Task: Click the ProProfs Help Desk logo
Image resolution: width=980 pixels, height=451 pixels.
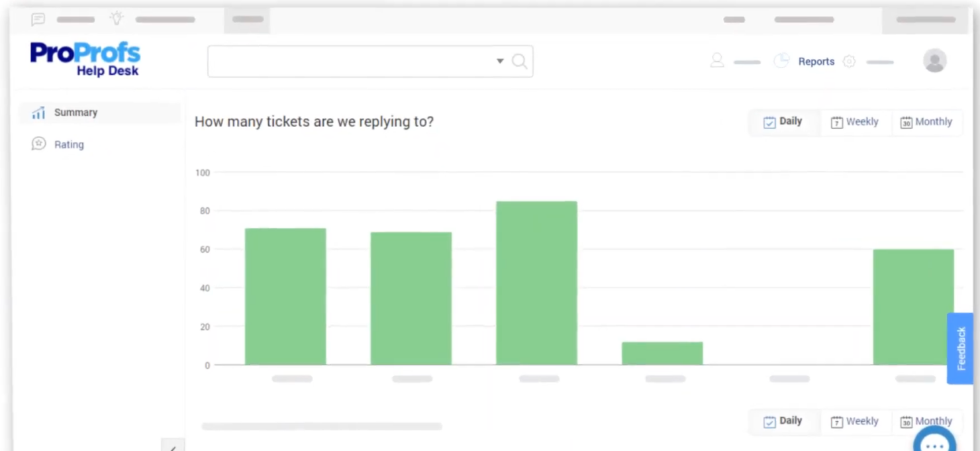Action: pos(85,58)
